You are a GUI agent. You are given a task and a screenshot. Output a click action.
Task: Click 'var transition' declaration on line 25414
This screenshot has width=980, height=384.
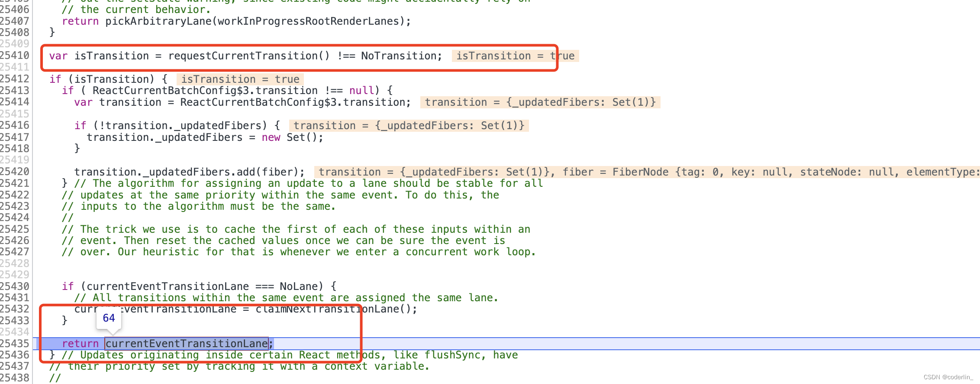coord(118,102)
